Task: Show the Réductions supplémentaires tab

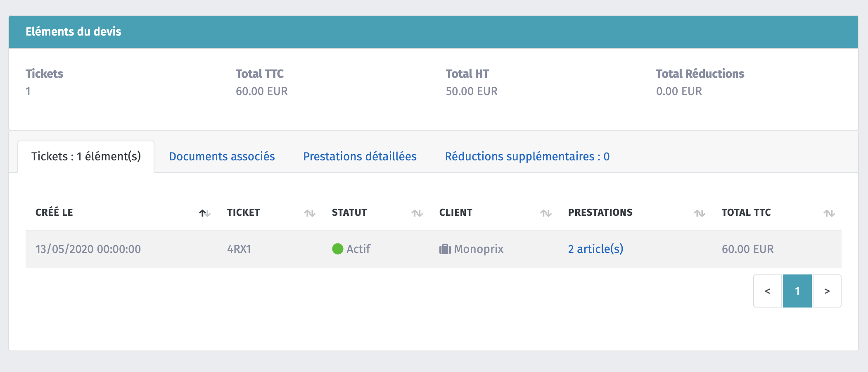Action: [x=527, y=157]
